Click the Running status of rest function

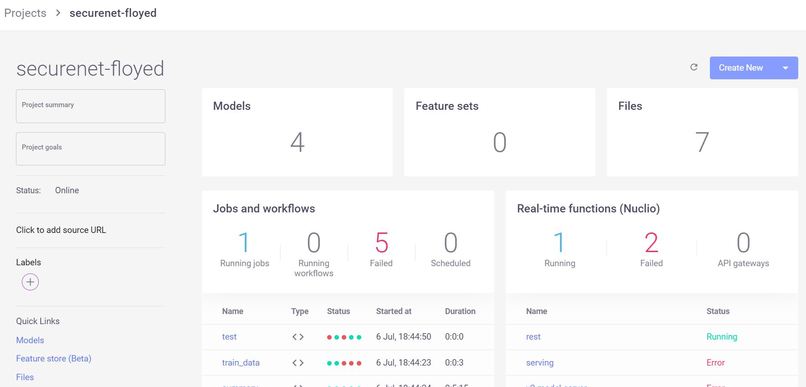[722, 337]
